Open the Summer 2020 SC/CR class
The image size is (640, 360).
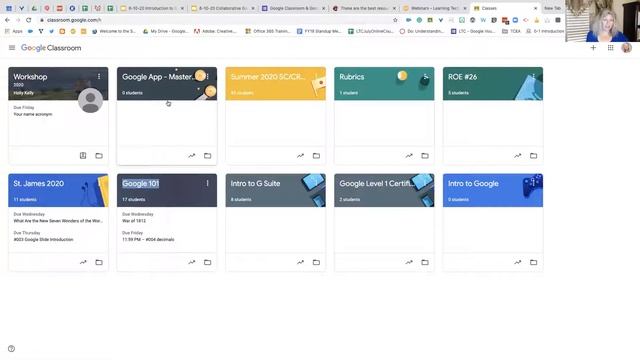tap(267, 77)
